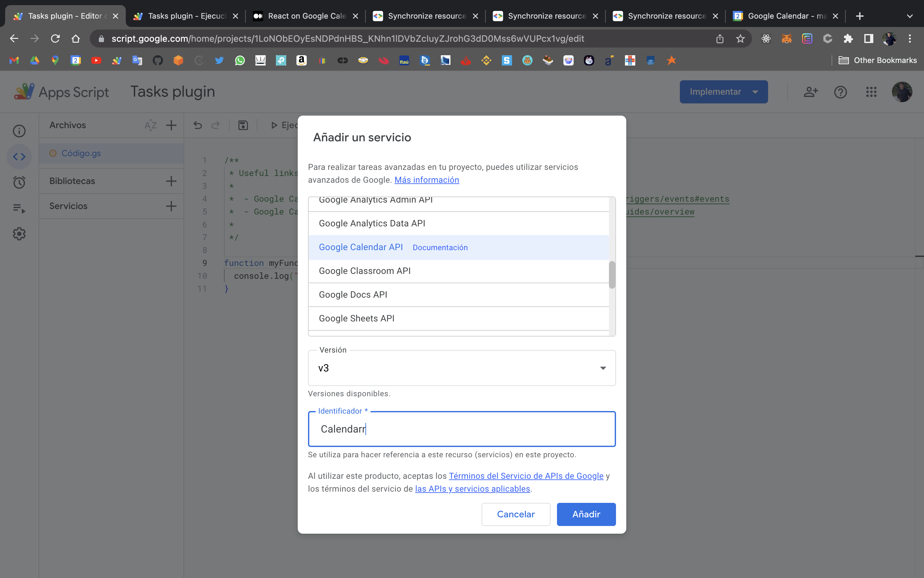Save project with the floppy disk icon
The height and width of the screenshot is (578, 924).
[x=243, y=125]
